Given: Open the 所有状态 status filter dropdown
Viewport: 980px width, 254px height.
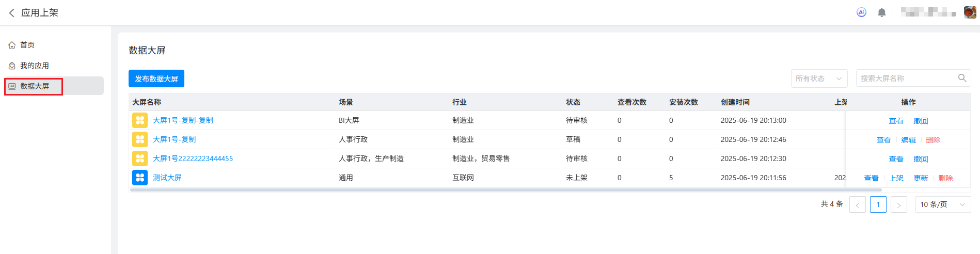Looking at the screenshot, I should point(819,78).
